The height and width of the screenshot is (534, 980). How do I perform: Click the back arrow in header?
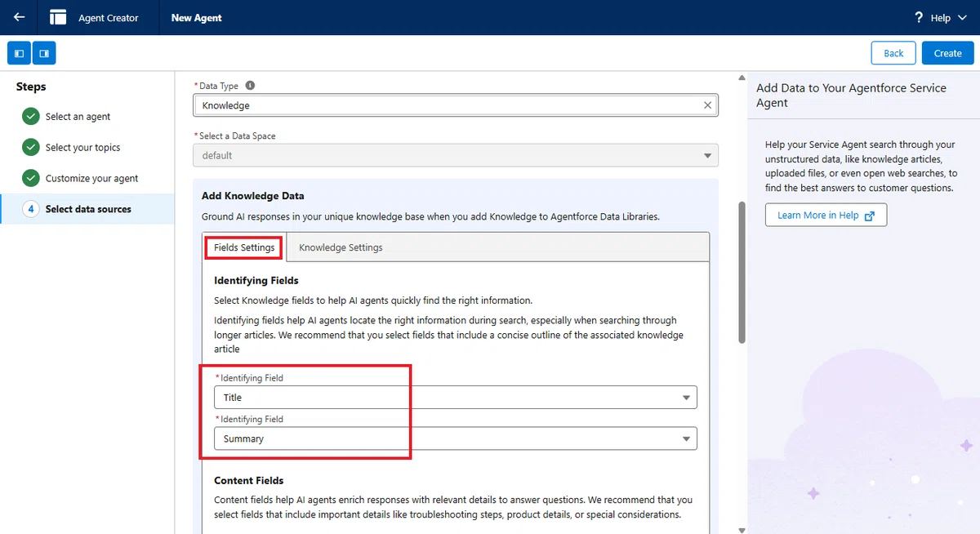19,17
